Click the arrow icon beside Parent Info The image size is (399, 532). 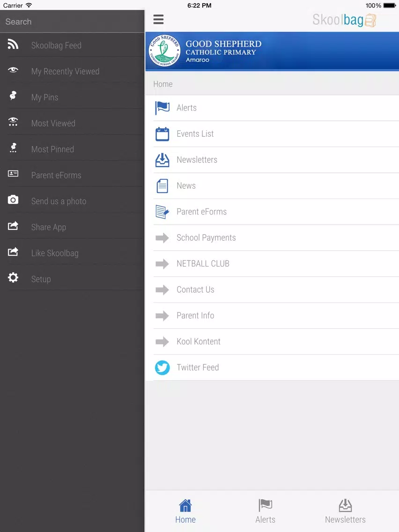tap(162, 316)
